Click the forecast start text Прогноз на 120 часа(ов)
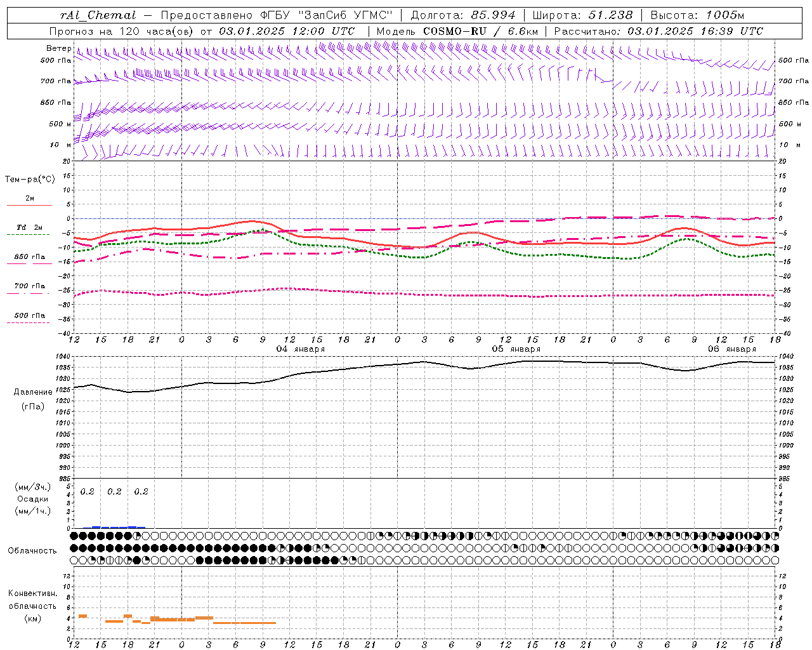 (x=122, y=31)
